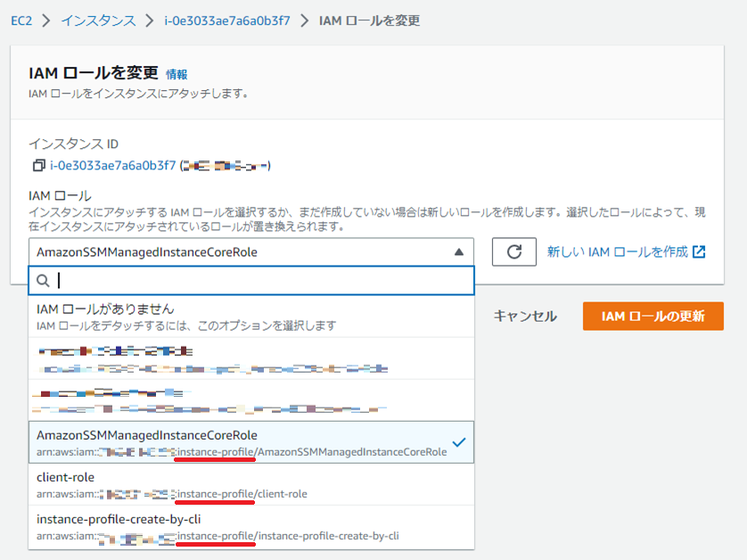
Task: Click the instance-profile-create-by-cli ARN text
Action: (218, 536)
